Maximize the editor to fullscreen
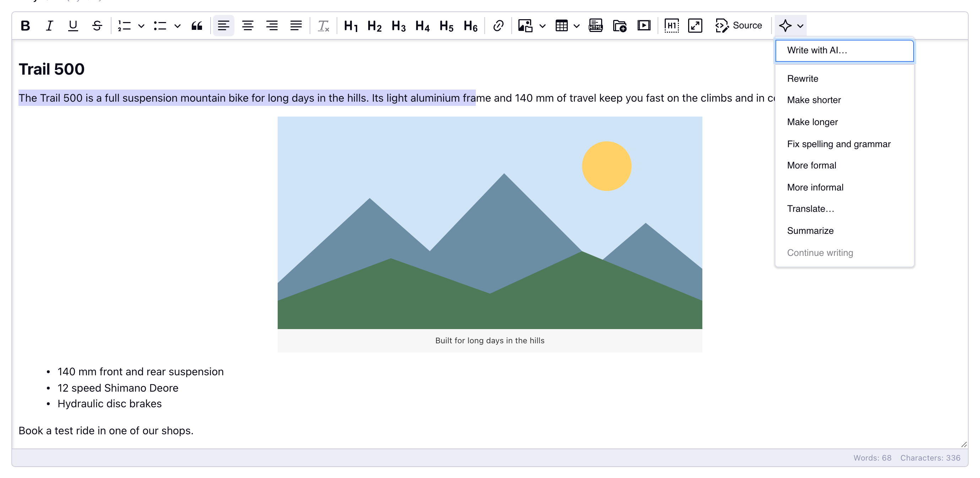Image resolution: width=980 pixels, height=478 pixels. pyautogui.click(x=695, y=26)
